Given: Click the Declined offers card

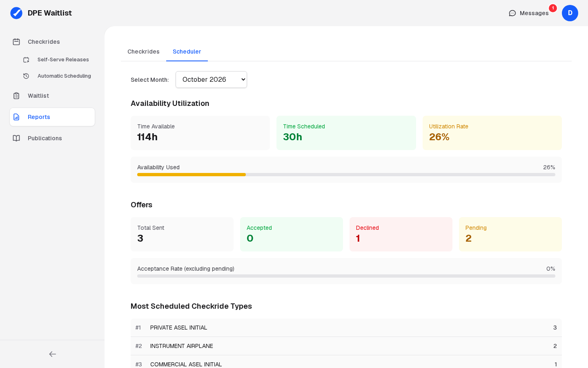Looking at the screenshot, I should (401, 234).
